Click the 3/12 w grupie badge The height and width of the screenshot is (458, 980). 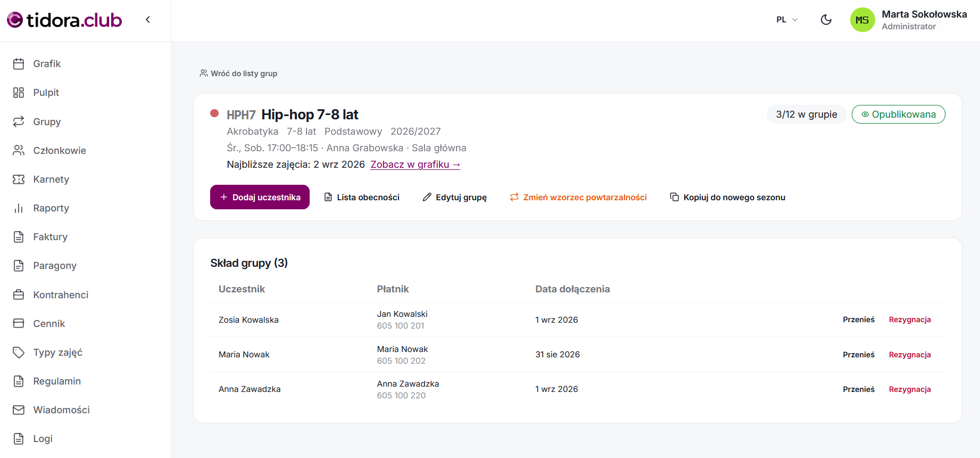pyautogui.click(x=807, y=114)
